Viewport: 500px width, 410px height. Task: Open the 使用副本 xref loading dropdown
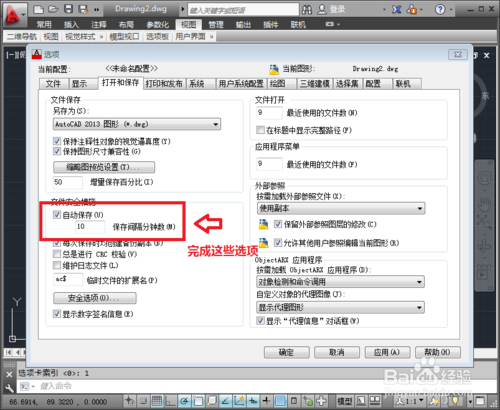pos(341,208)
